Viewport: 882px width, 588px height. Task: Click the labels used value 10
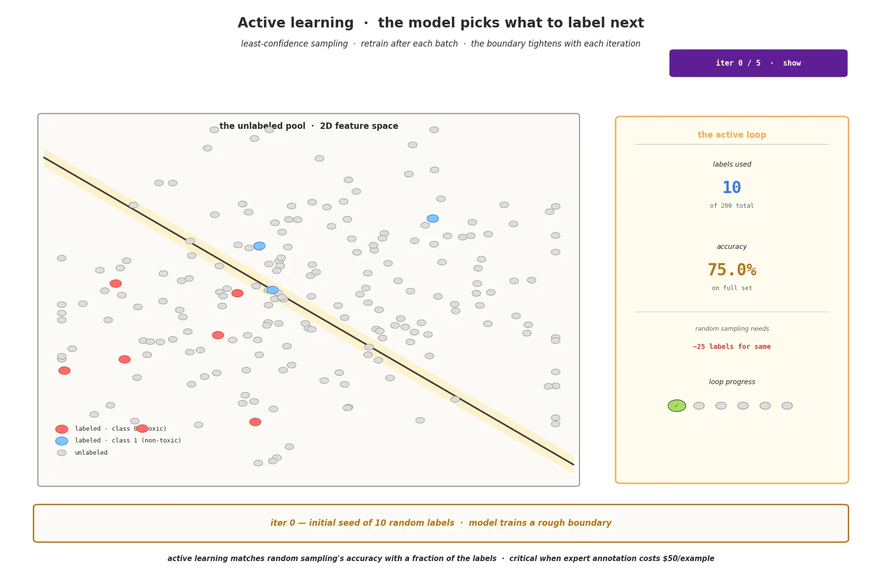pos(732,187)
